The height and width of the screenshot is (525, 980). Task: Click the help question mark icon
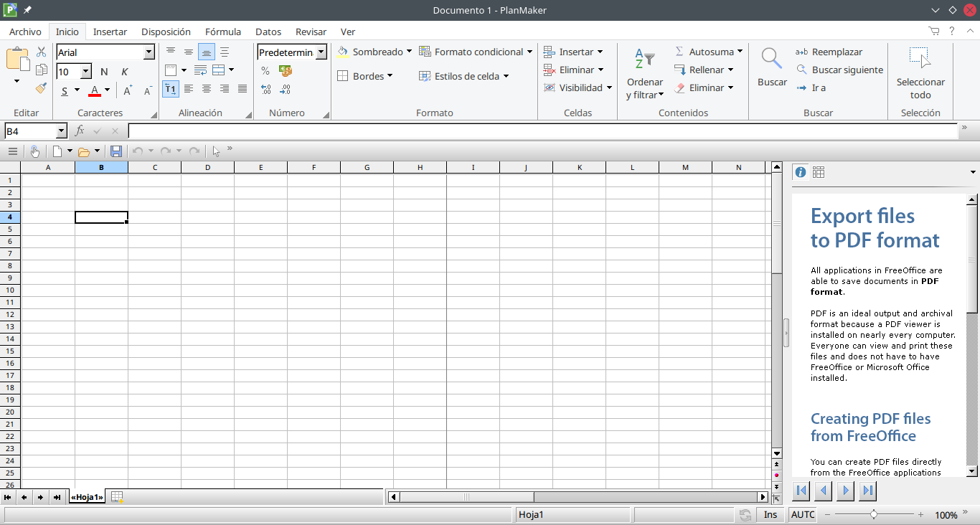952,31
